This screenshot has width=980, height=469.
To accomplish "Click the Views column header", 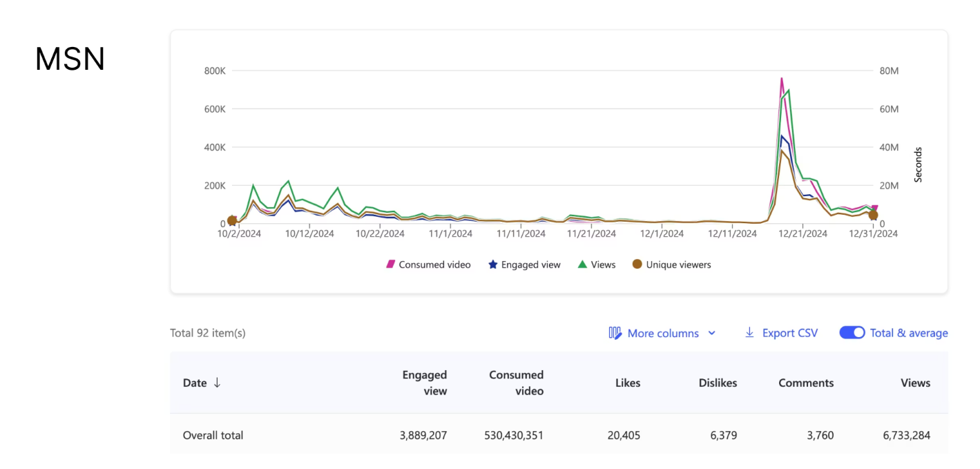I will coord(916,383).
